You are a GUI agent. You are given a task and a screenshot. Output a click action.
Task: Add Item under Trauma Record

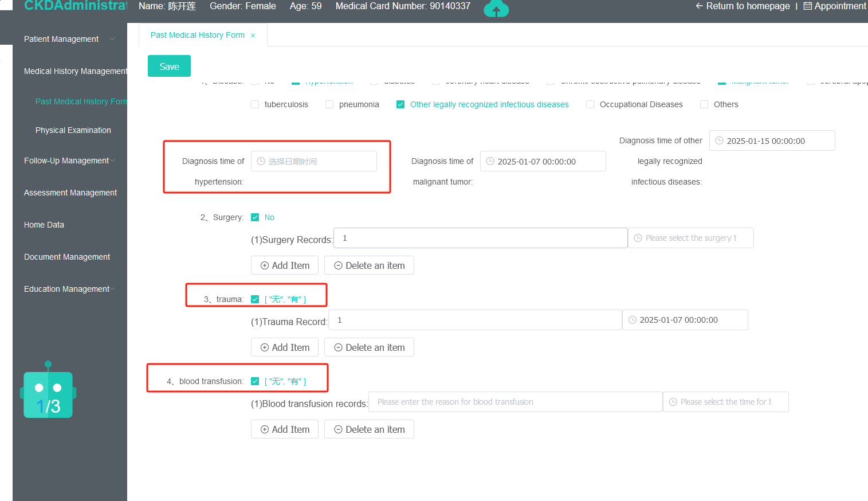[285, 347]
